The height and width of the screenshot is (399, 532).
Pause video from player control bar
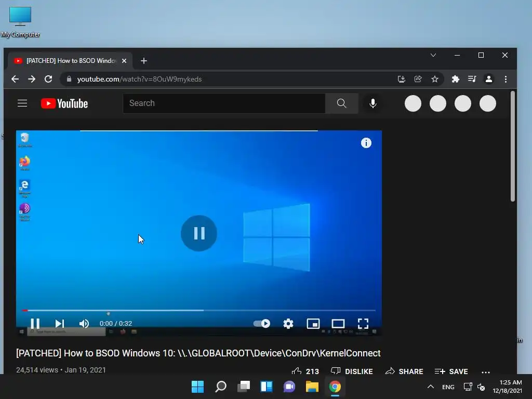coord(35,323)
